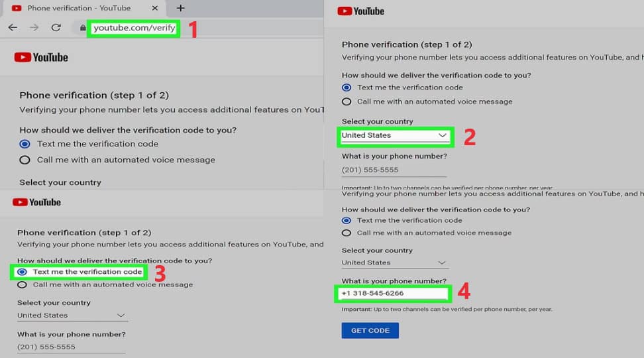Screen dimensions: 644x358
Task: Click the YouTube logo in the top-right panel
Action: (x=360, y=11)
